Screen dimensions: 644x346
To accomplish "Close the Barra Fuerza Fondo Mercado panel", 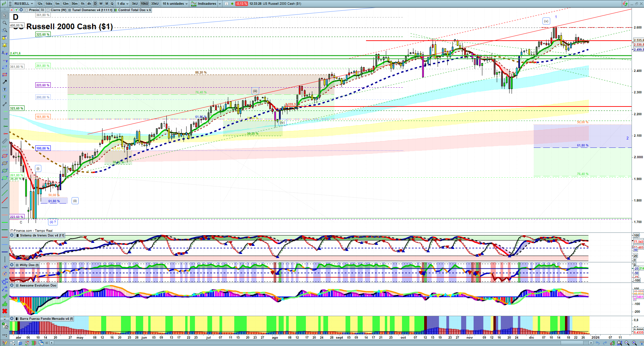I will 12,319.
